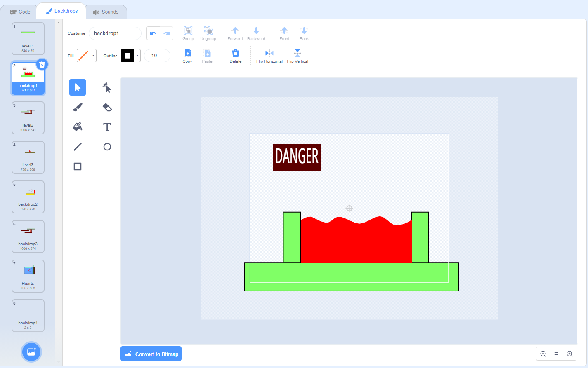Select the backdrop3 thumbnail
This screenshot has width=588, height=368.
point(28,237)
